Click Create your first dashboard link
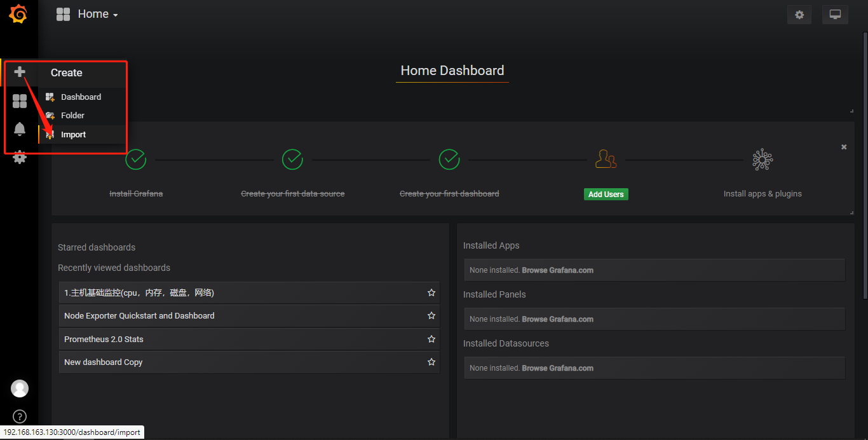 (449, 194)
